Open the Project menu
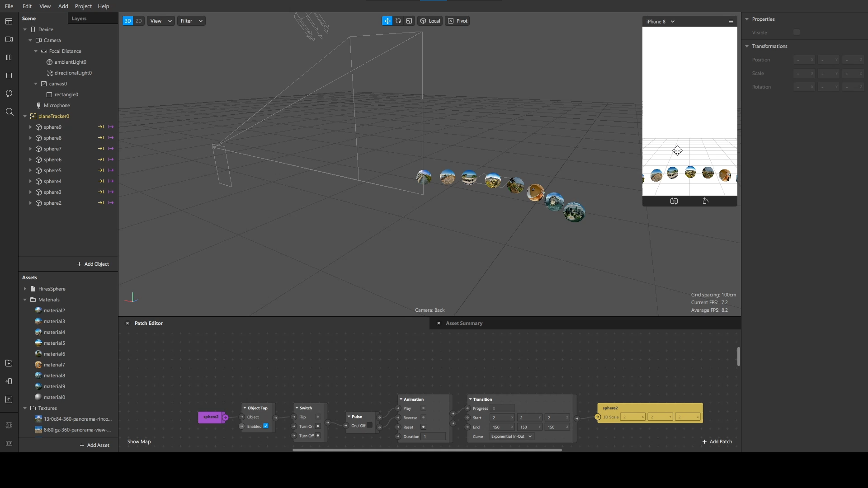 click(x=83, y=6)
